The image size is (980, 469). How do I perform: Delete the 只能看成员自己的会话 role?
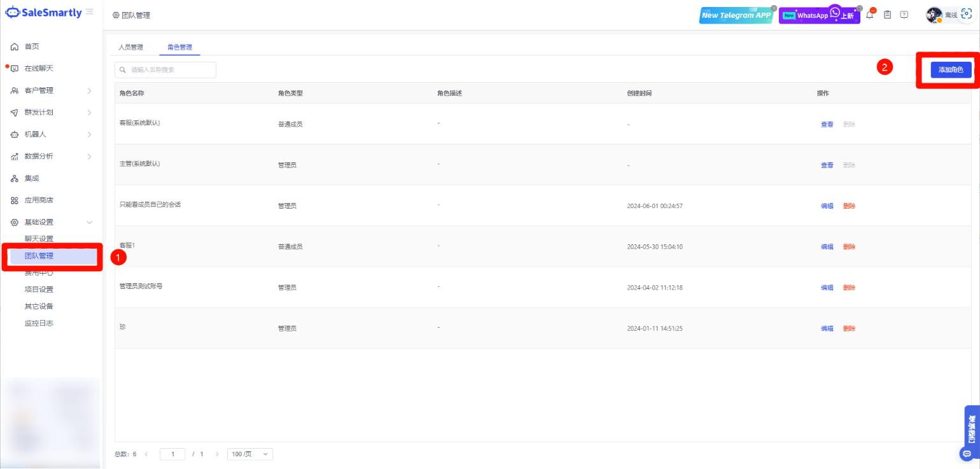click(x=849, y=206)
